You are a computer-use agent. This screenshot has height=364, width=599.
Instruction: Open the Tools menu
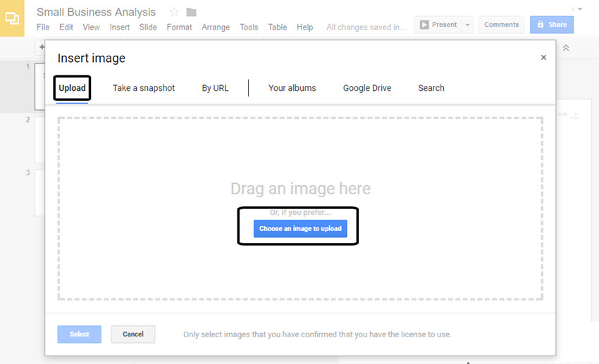(x=249, y=27)
